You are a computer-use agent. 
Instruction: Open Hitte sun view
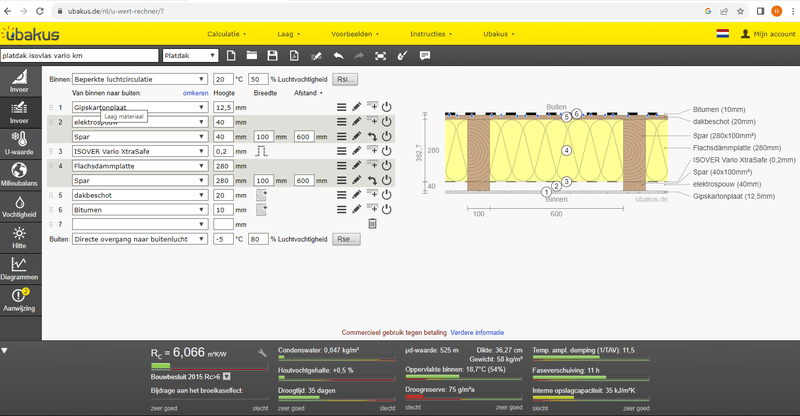19,237
